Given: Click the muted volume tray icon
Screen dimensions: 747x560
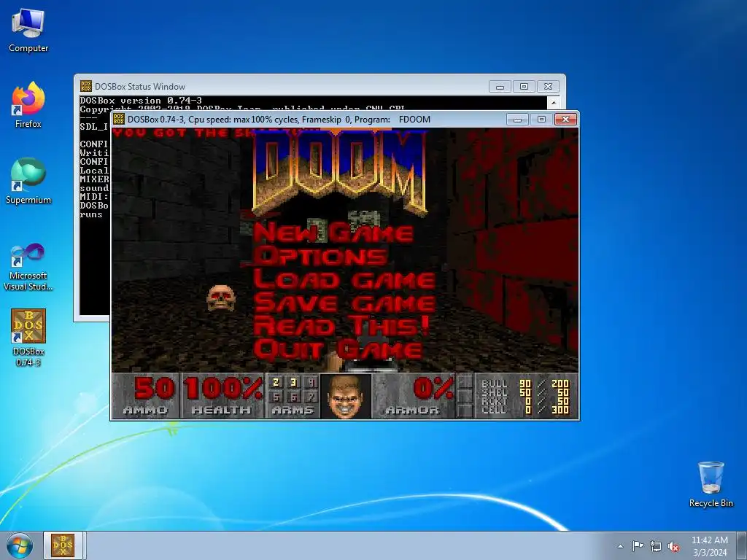Looking at the screenshot, I should click(x=673, y=547).
